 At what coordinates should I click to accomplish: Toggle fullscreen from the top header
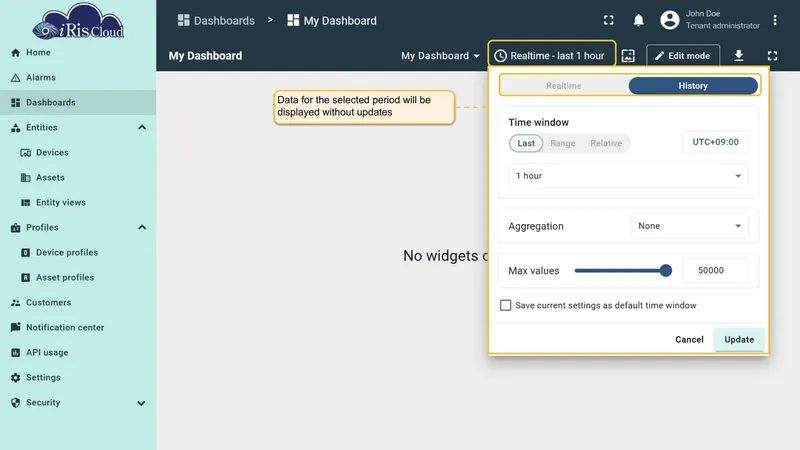pos(609,20)
